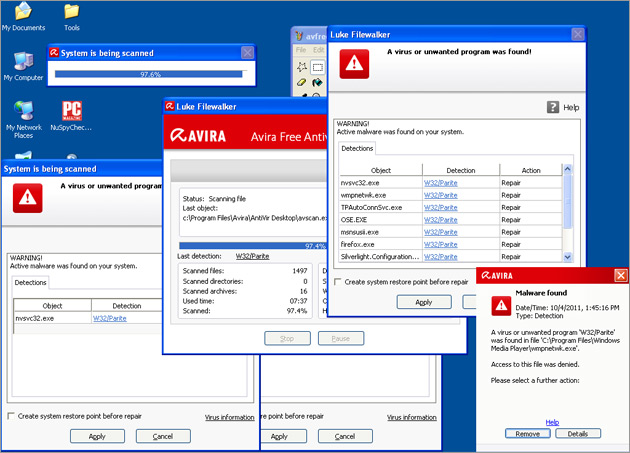Image resolution: width=630 pixels, height=453 pixels.
Task: Sort by Object column in bottom-left list
Action: [x=52, y=305]
